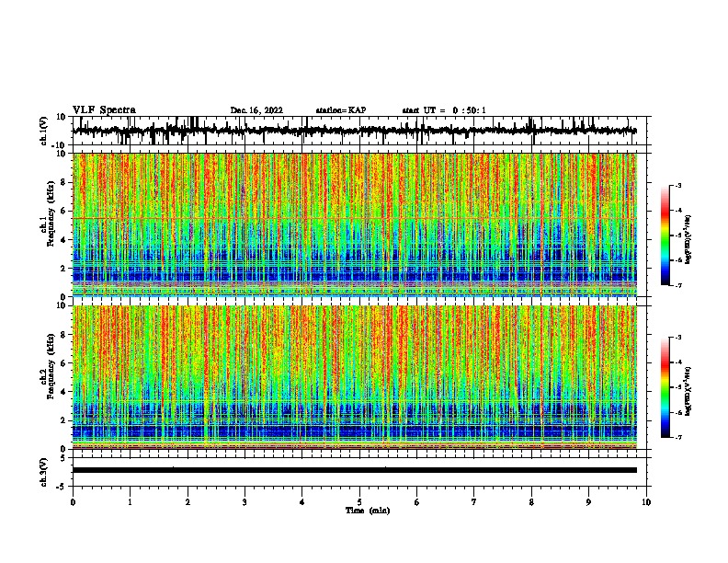The image size is (728, 563).
Task: Click the "ch.3(V)" axis label
Action: pos(44,472)
